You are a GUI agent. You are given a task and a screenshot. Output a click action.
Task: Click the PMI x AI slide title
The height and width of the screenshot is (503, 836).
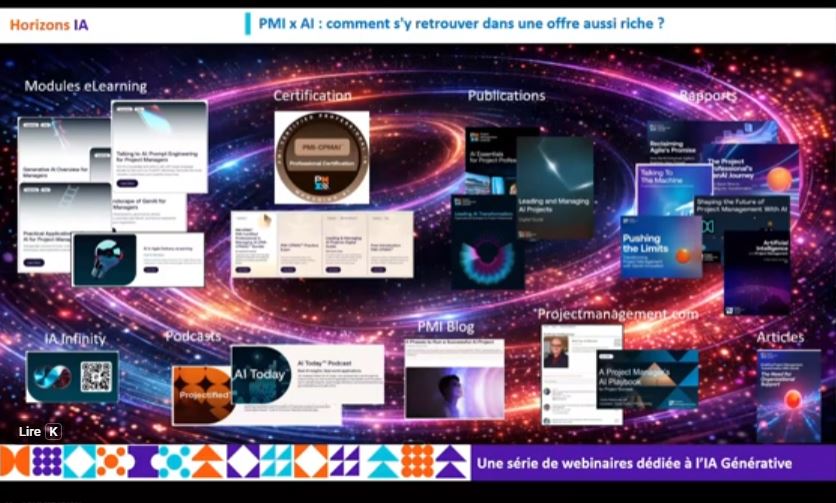pos(461,23)
